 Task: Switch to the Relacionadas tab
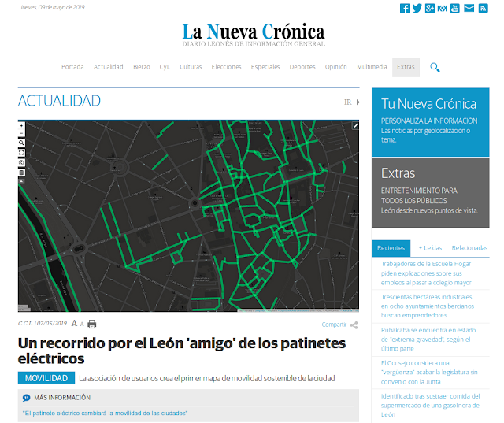469,248
